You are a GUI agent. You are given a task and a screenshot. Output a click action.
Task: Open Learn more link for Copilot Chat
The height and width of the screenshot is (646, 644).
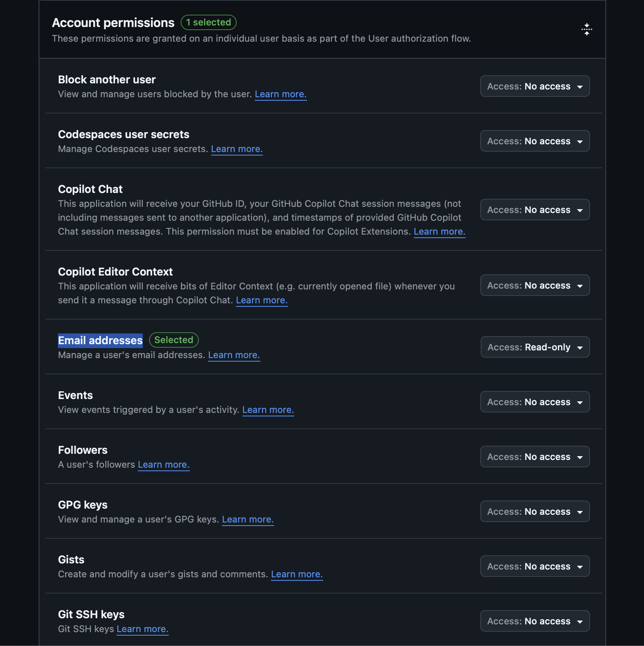439,232
